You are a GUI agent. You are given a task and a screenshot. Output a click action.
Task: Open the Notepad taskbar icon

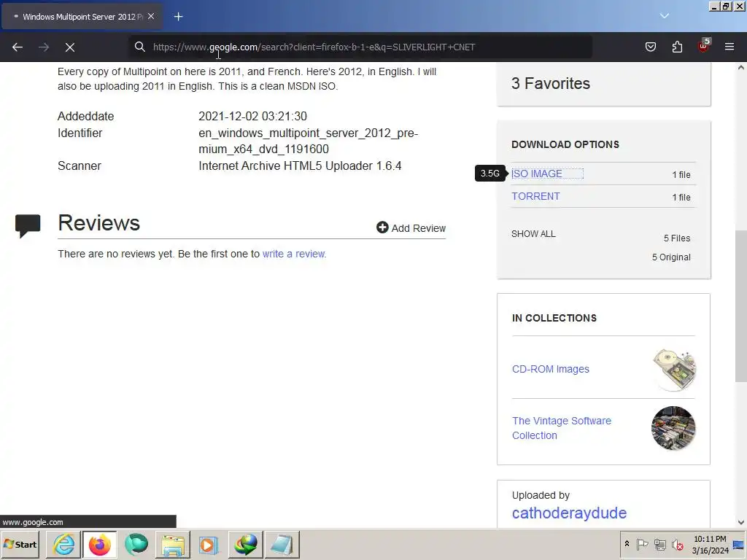click(282, 544)
